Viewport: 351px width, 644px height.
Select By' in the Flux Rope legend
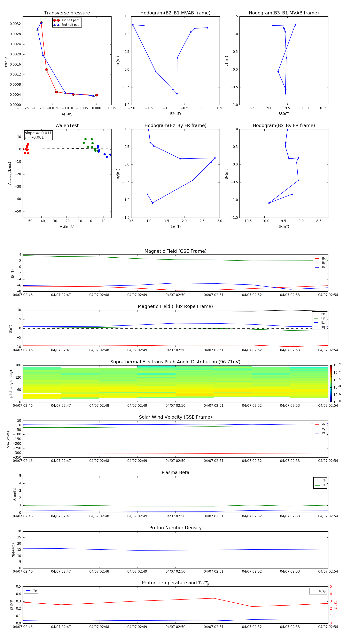[320, 318]
